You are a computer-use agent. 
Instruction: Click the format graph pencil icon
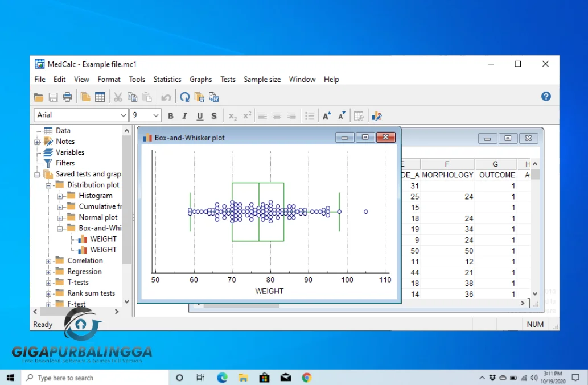click(377, 116)
